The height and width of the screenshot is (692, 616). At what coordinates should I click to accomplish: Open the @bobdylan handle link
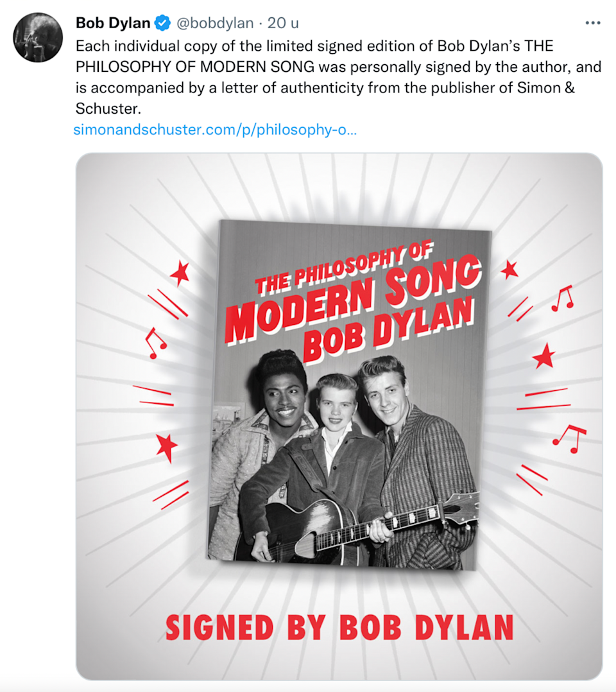(x=215, y=24)
